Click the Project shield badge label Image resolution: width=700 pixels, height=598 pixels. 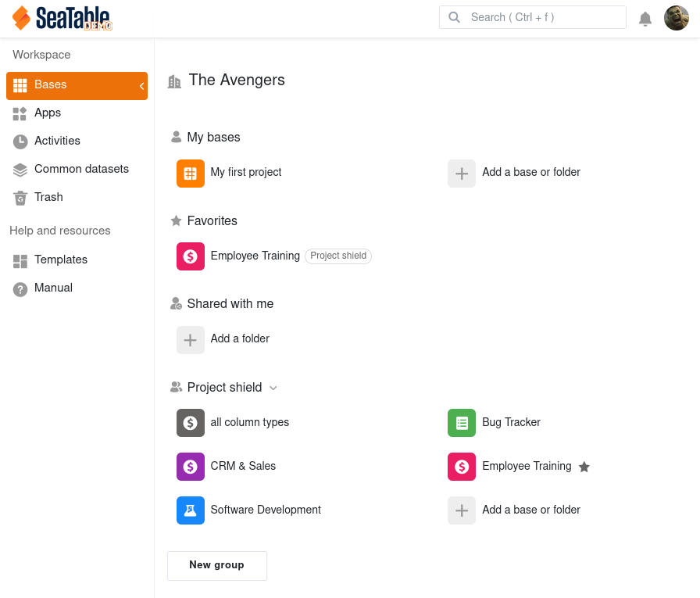click(x=338, y=256)
